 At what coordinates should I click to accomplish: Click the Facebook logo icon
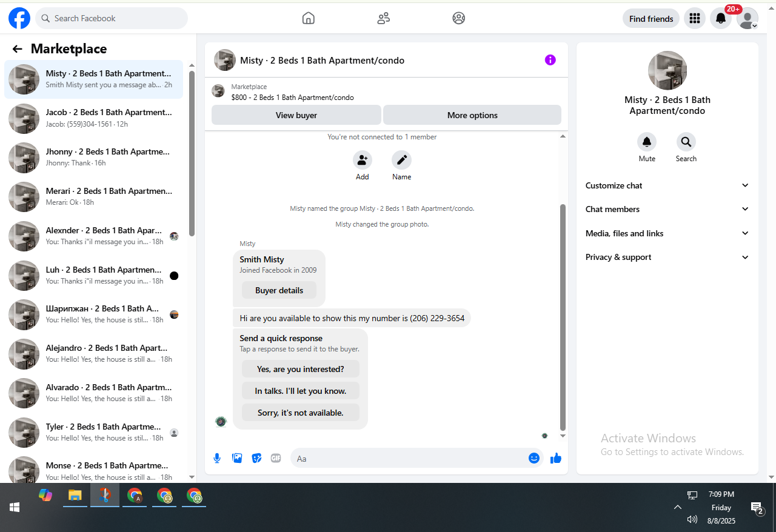[x=19, y=18]
